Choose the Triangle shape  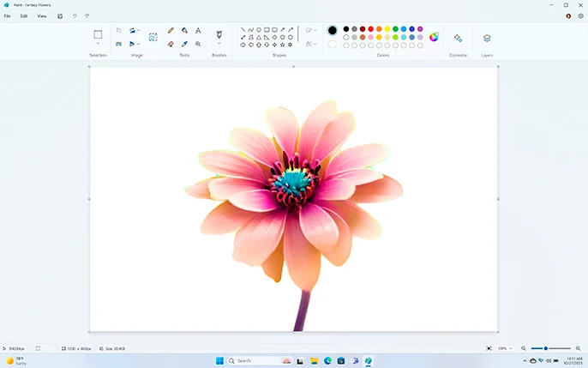259,37
